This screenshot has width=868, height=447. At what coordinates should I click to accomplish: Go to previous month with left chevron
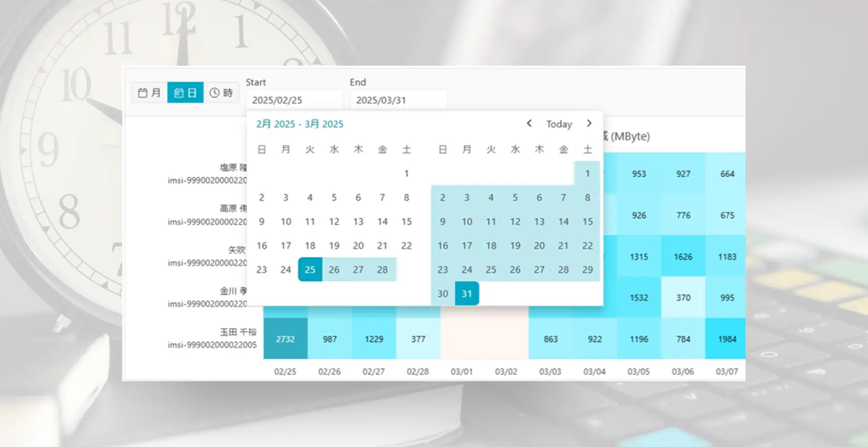(529, 124)
